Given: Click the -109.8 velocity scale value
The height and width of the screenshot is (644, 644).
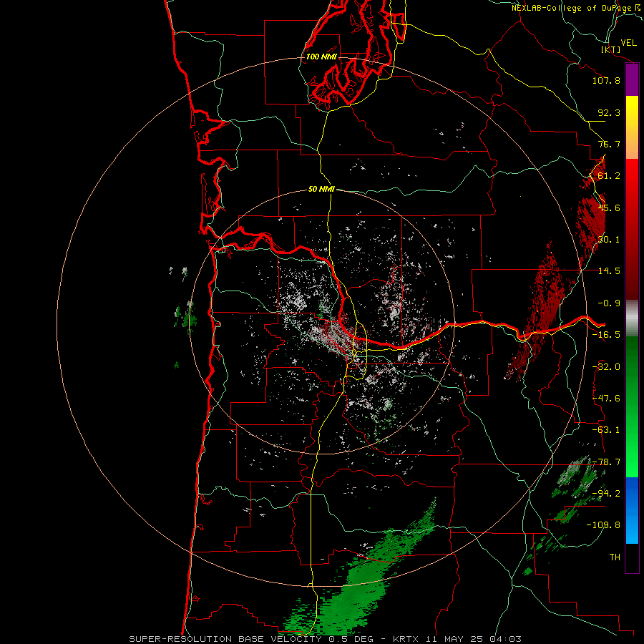Looking at the screenshot, I should click(603, 525).
